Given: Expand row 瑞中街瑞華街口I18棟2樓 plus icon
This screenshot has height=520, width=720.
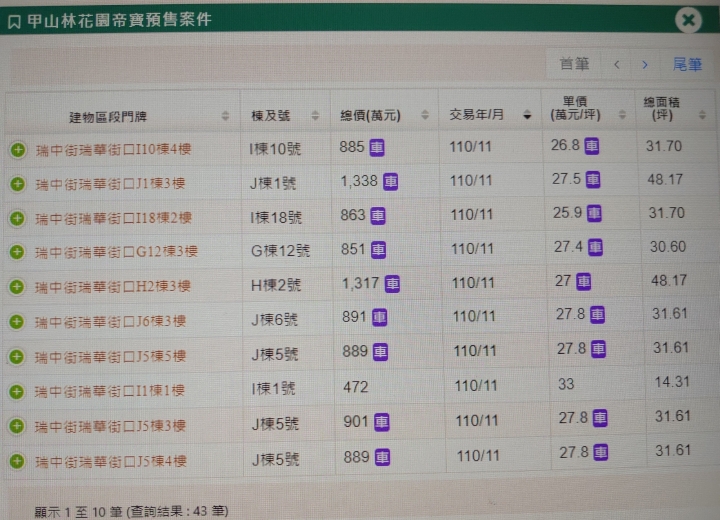Looking at the screenshot, I should tap(17, 218).
